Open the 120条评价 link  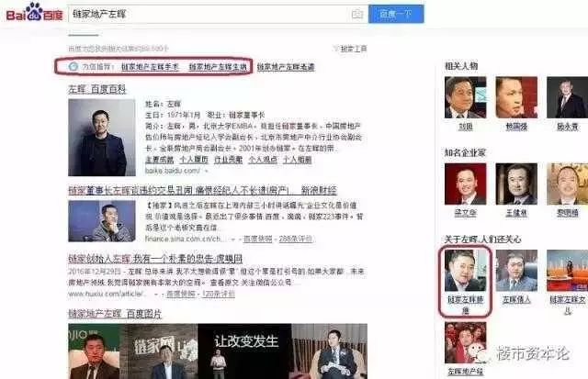pyautogui.click(x=219, y=294)
